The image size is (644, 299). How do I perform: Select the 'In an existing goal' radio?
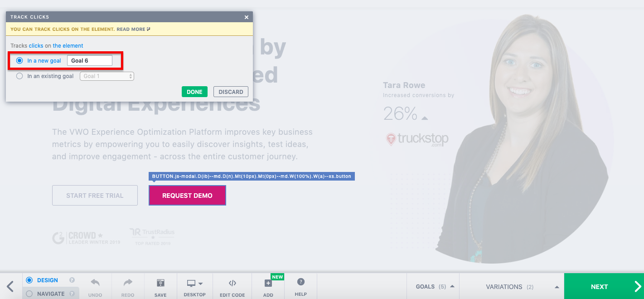(x=19, y=76)
